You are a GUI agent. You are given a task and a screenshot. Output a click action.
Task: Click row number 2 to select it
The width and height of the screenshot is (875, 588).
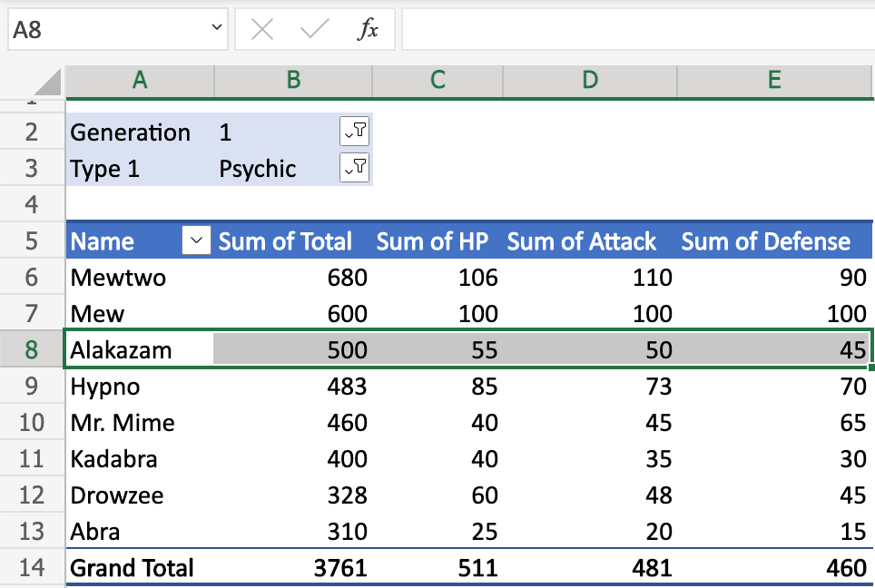(33, 131)
